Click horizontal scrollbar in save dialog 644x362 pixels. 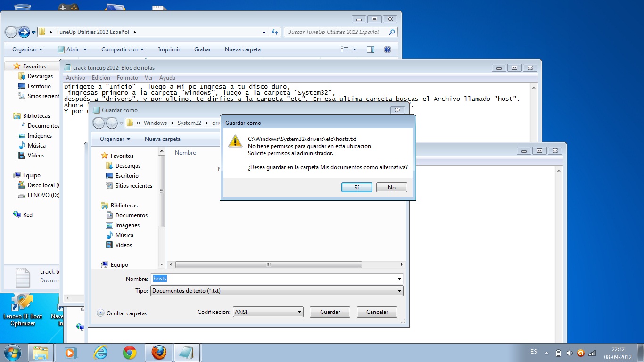[x=268, y=265]
